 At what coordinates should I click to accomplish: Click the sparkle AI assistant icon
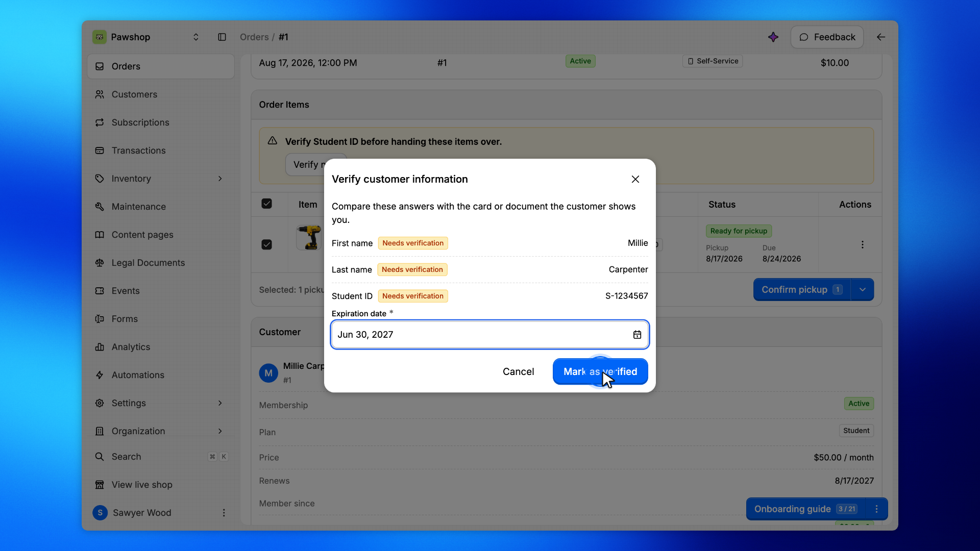(773, 37)
